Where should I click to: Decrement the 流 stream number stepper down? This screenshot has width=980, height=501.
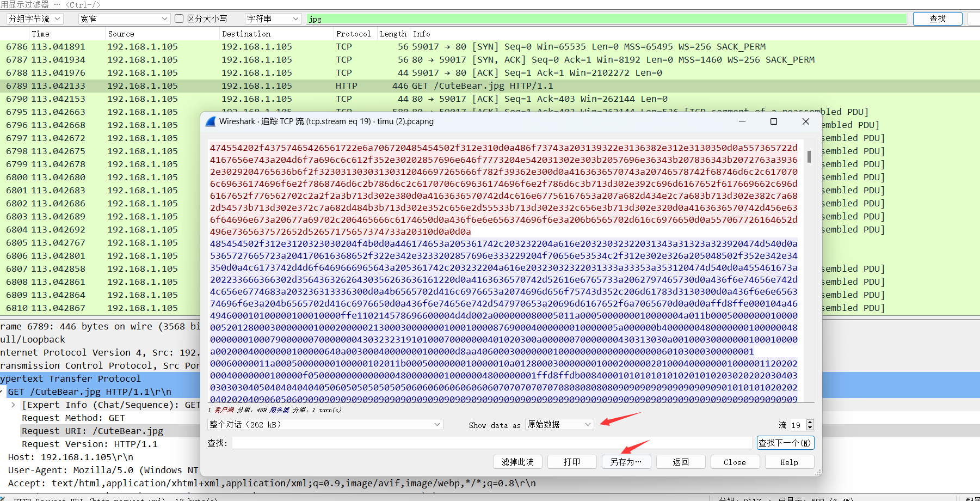(810, 427)
